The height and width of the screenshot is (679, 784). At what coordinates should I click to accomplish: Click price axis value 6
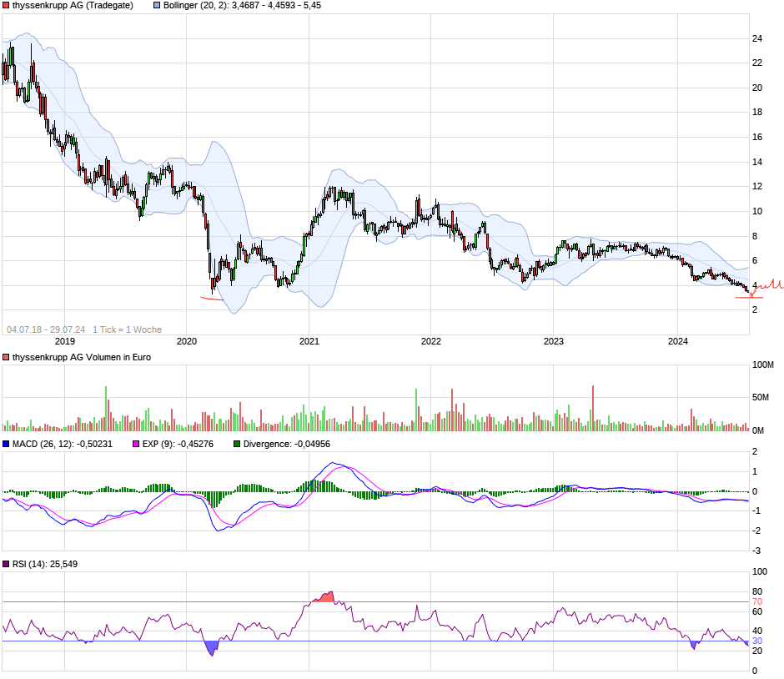click(755, 260)
